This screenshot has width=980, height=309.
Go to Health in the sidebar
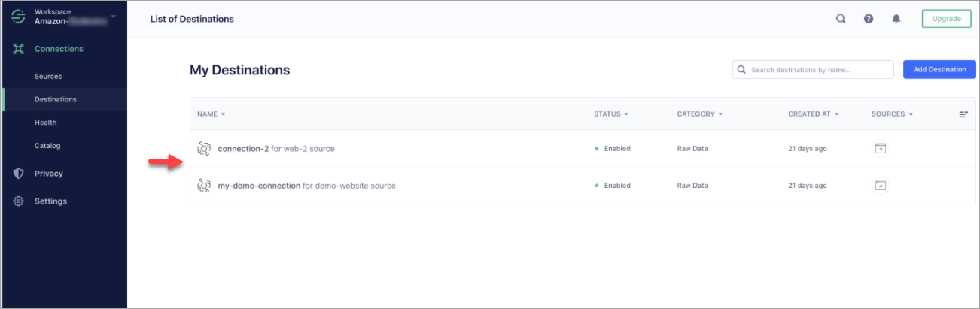45,123
